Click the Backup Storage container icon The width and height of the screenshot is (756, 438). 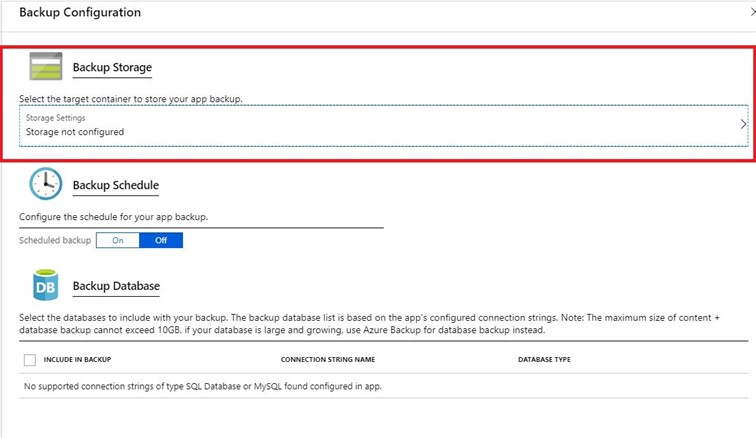(x=46, y=66)
